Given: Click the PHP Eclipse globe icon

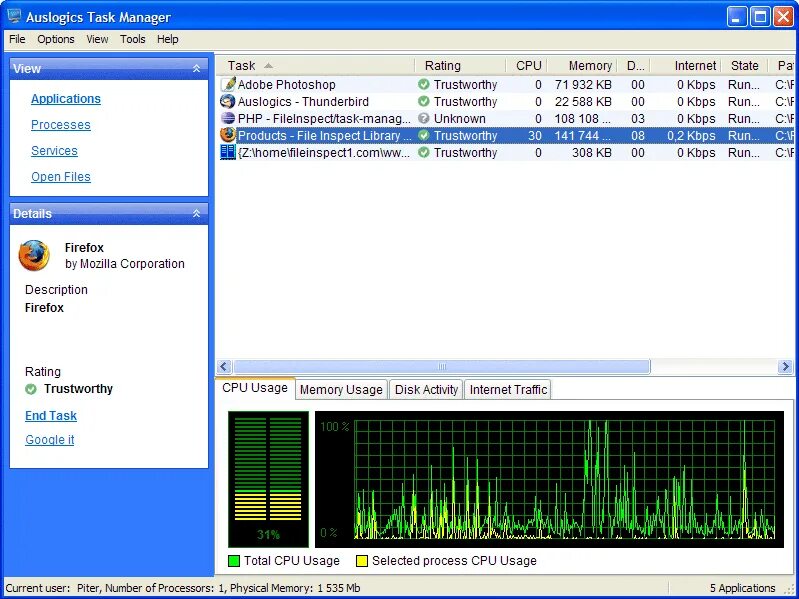Looking at the screenshot, I should point(228,118).
